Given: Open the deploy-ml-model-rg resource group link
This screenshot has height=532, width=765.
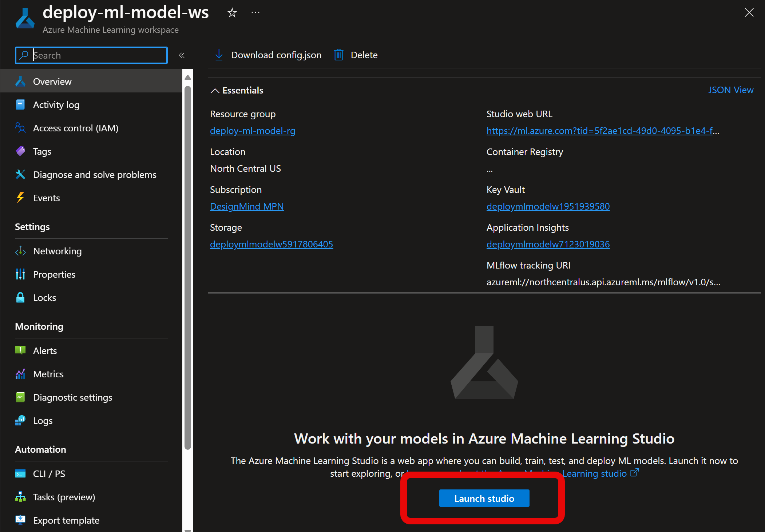Looking at the screenshot, I should click(x=253, y=131).
